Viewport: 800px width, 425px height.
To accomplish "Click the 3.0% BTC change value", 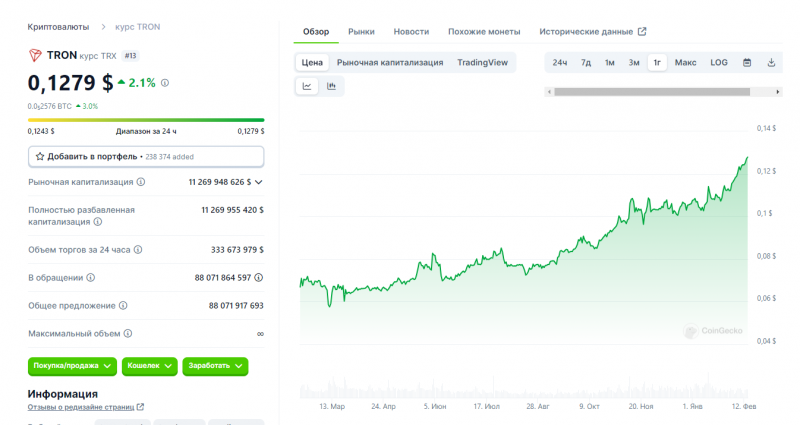I will 90,106.
